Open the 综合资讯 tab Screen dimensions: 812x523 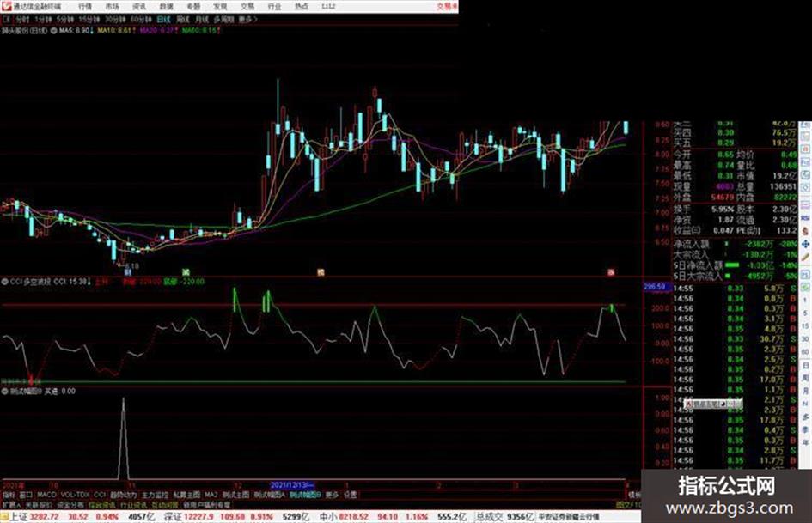pos(102,504)
